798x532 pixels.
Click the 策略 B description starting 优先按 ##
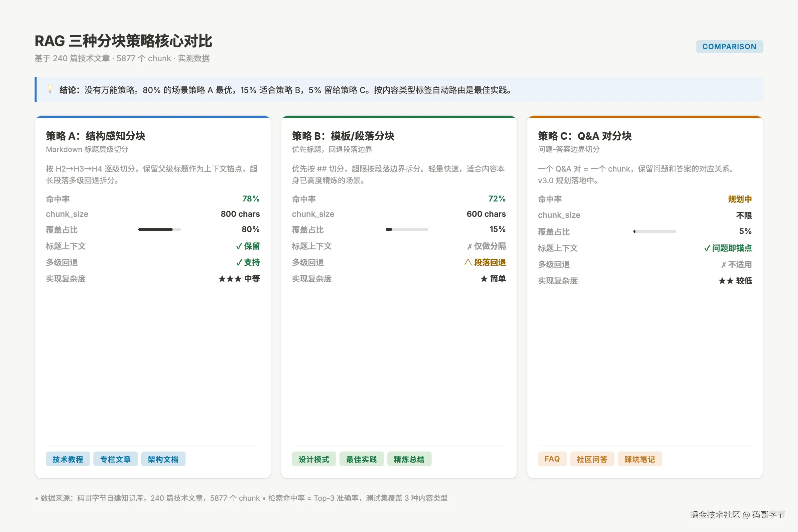coord(398,174)
